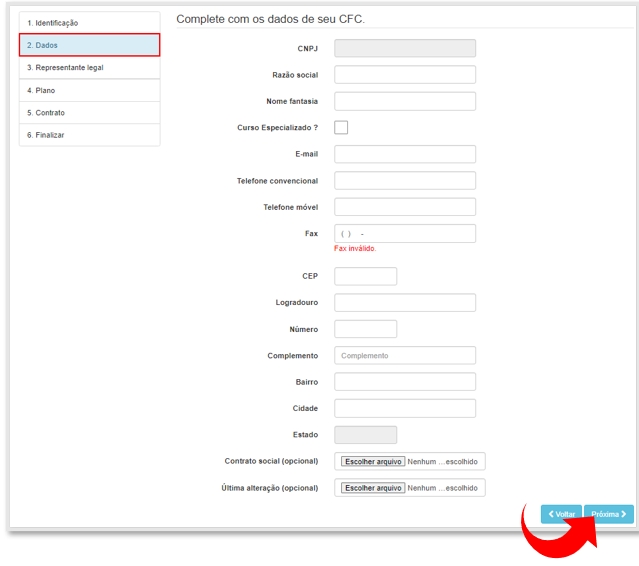This screenshot has height=566, width=639.
Task: Focus the Razão social field
Action: 404,75
